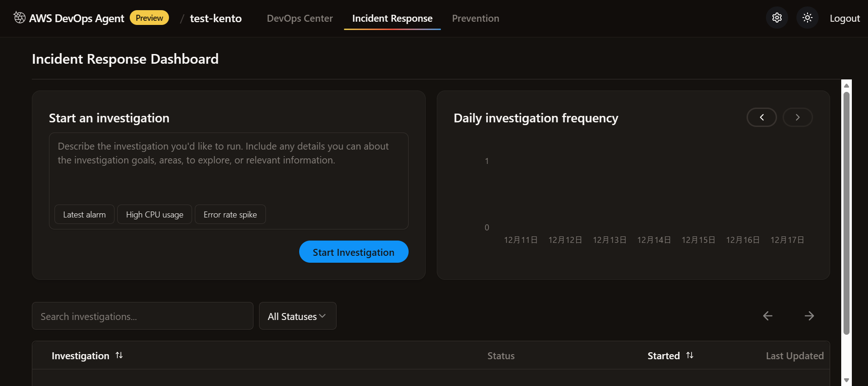Choose the High CPU usage suggestion chip
Viewport: 868px width, 386px height.
click(x=155, y=215)
